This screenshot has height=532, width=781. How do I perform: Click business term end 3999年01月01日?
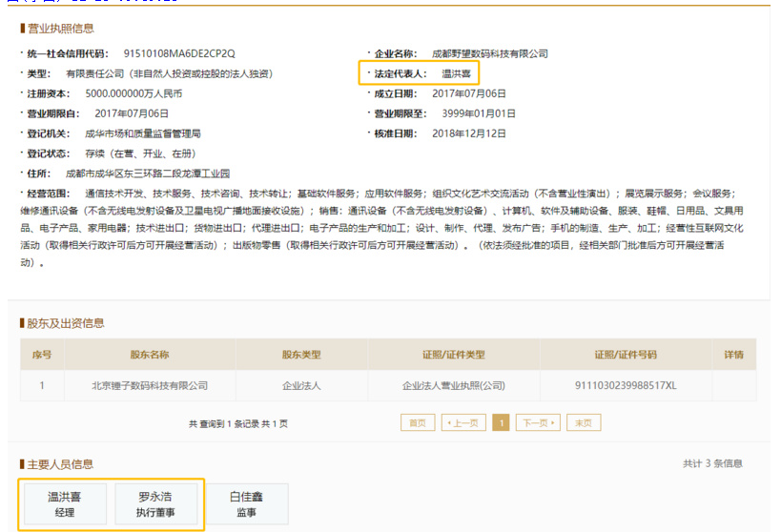click(478, 113)
